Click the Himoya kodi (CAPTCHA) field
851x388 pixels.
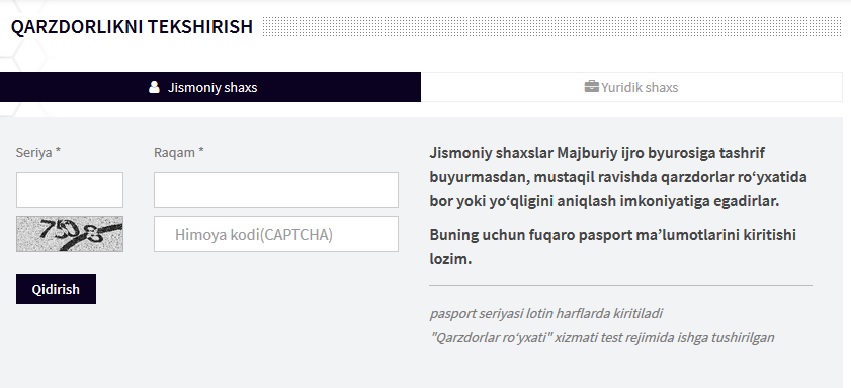pos(276,234)
